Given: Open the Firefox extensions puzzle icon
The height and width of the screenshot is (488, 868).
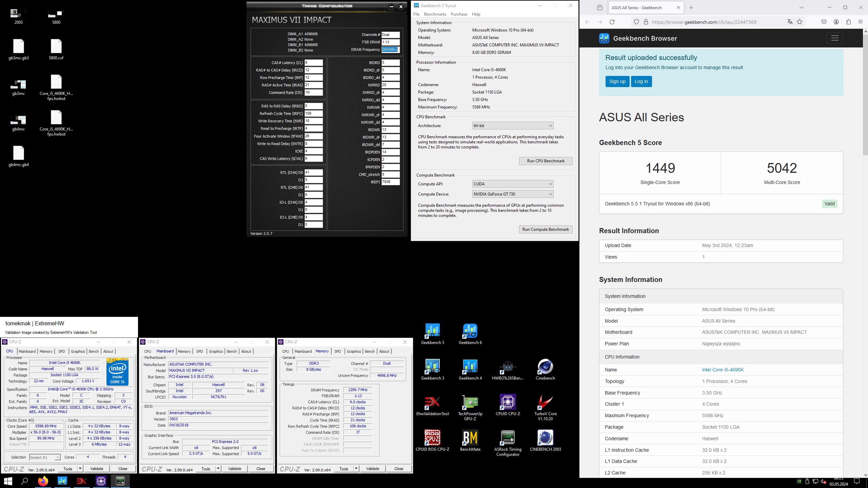Looking at the screenshot, I should [848, 22].
